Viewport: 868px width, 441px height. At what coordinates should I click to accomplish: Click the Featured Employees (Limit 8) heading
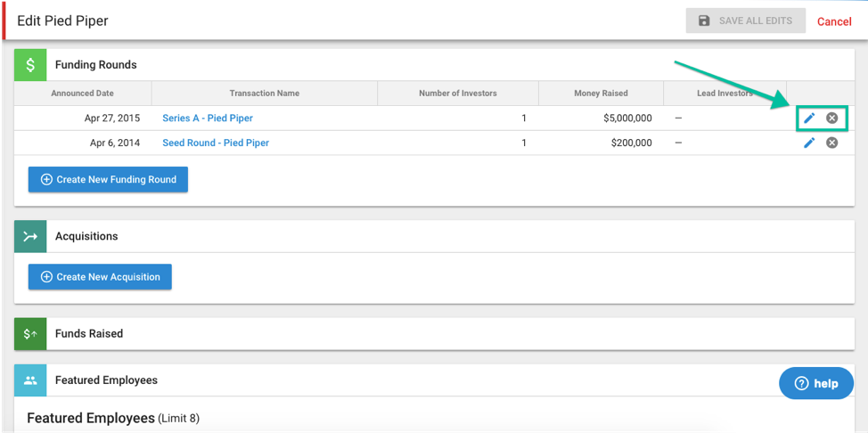[x=113, y=418]
